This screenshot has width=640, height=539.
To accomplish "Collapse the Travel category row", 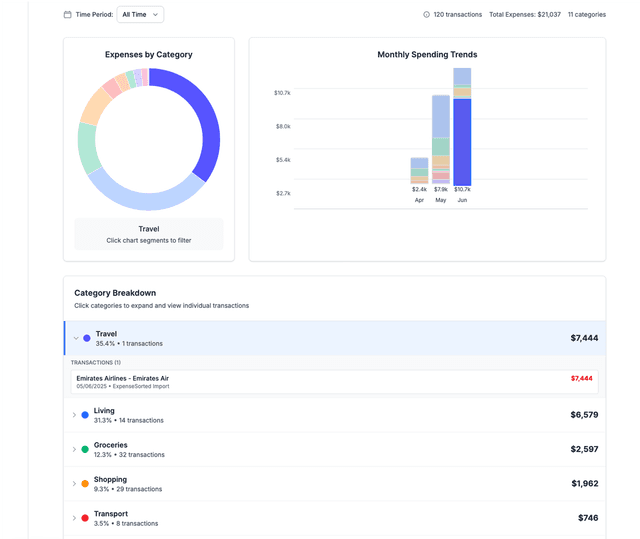I will 76,338.
